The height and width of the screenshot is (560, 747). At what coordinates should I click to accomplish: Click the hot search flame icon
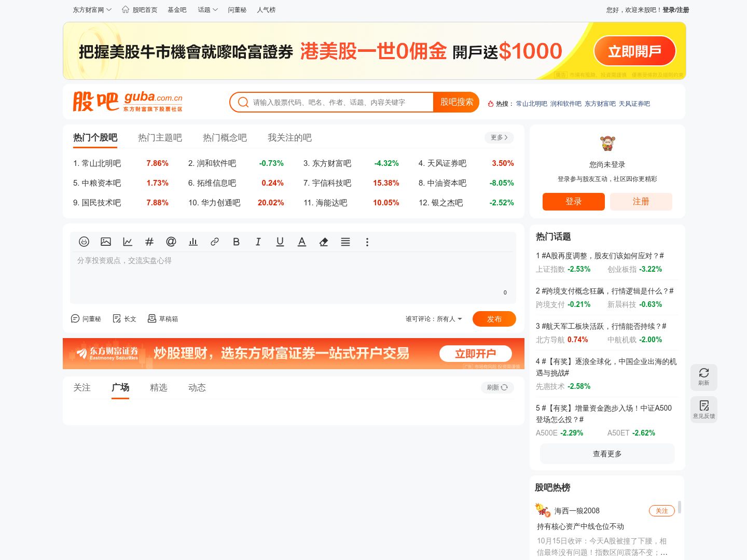(491, 104)
